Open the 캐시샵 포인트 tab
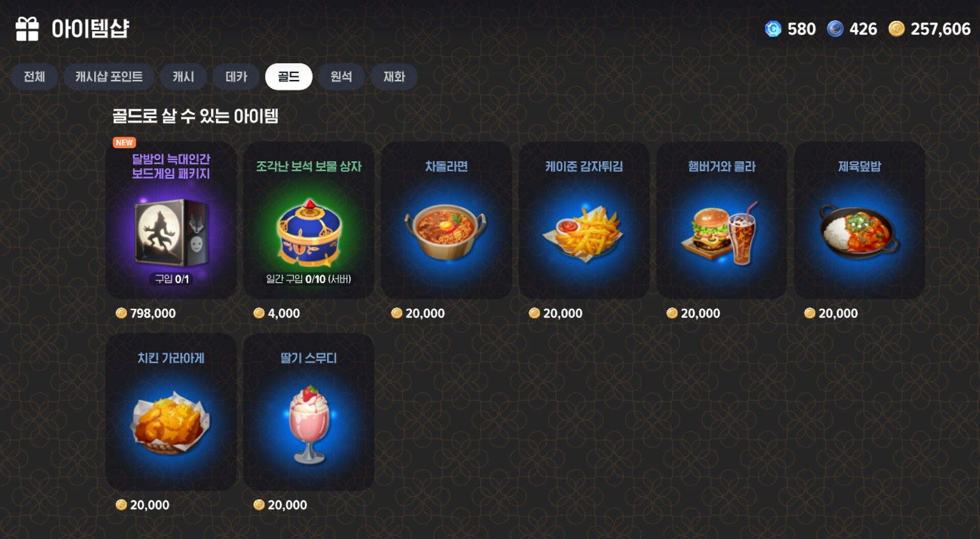Image resolution: width=980 pixels, height=539 pixels. click(x=109, y=77)
